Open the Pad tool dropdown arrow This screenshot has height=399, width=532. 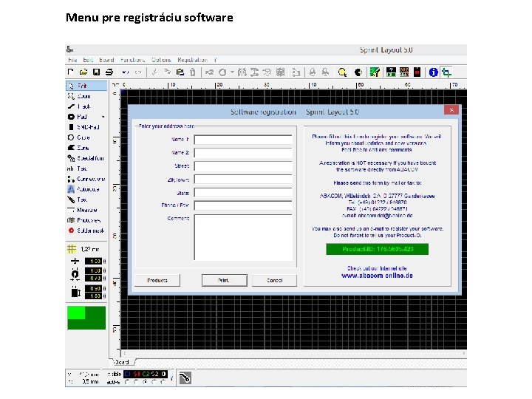[103, 117]
